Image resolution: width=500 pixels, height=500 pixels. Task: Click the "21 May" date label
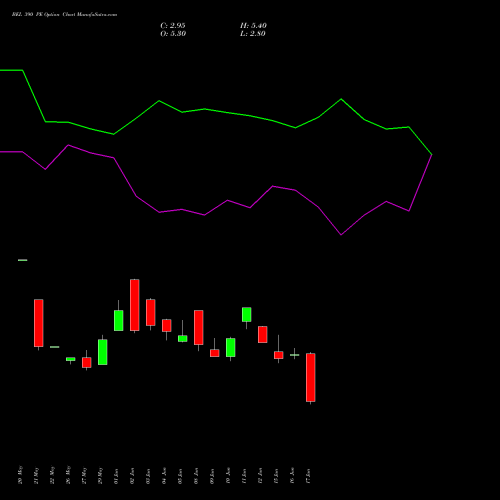point(37,475)
